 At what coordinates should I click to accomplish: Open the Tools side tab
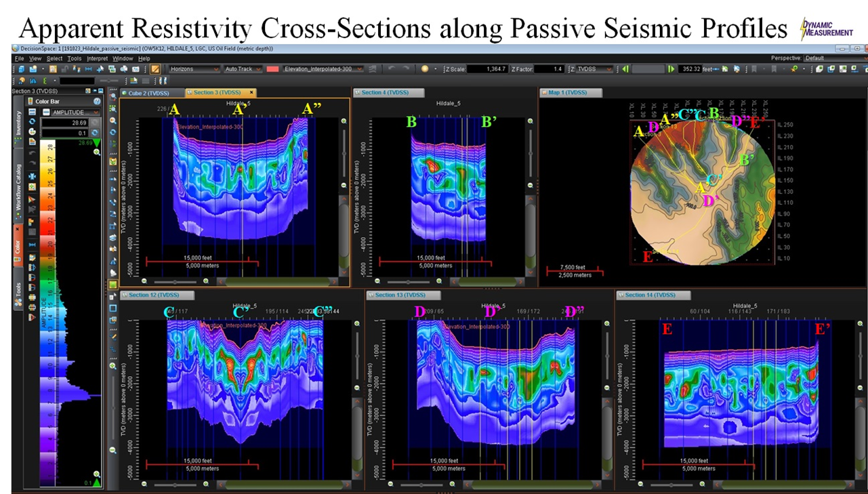pos(18,290)
